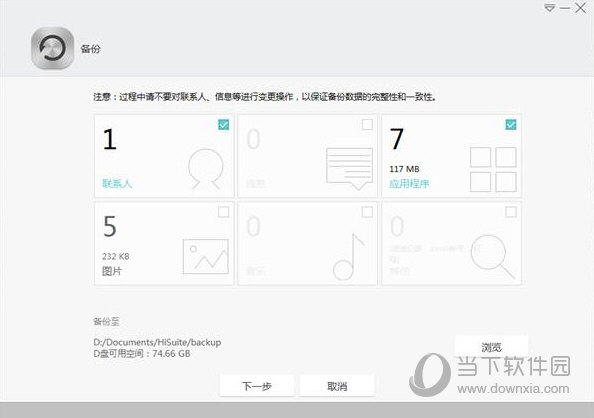
Task: Click the music note icon
Action: (349, 257)
